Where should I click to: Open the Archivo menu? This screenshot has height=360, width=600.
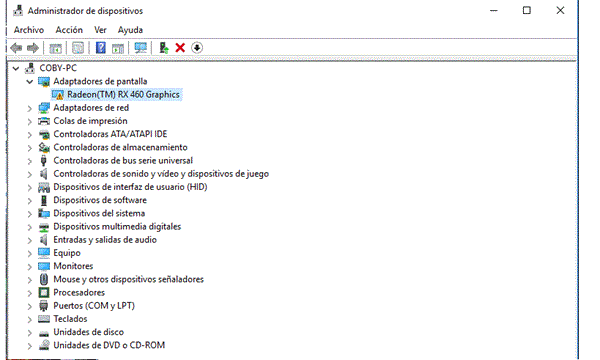[x=29, y=30]
